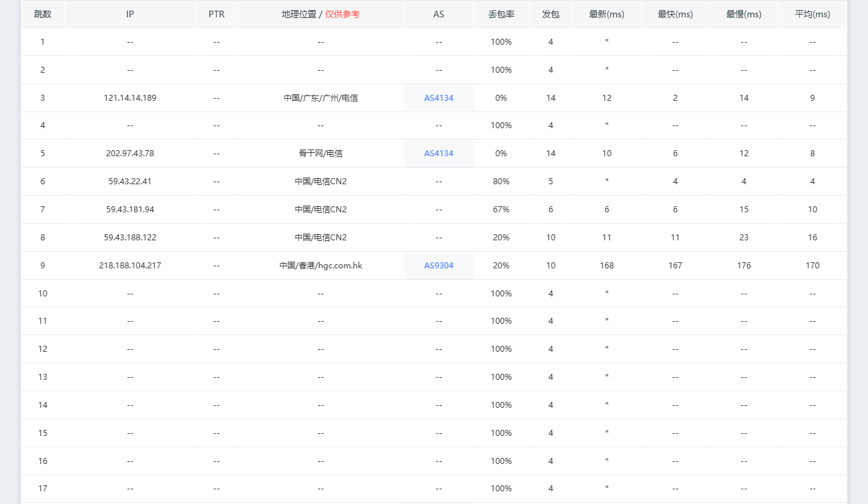Click the 中国/广东/广州/电信 location cell
This screenshot has width=868, height=504.
click(x=320, y=98)
